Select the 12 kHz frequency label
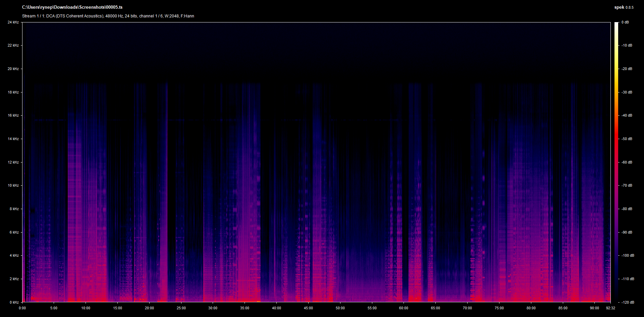The width and height of the screenshot is (644, 317). [13, 162]
